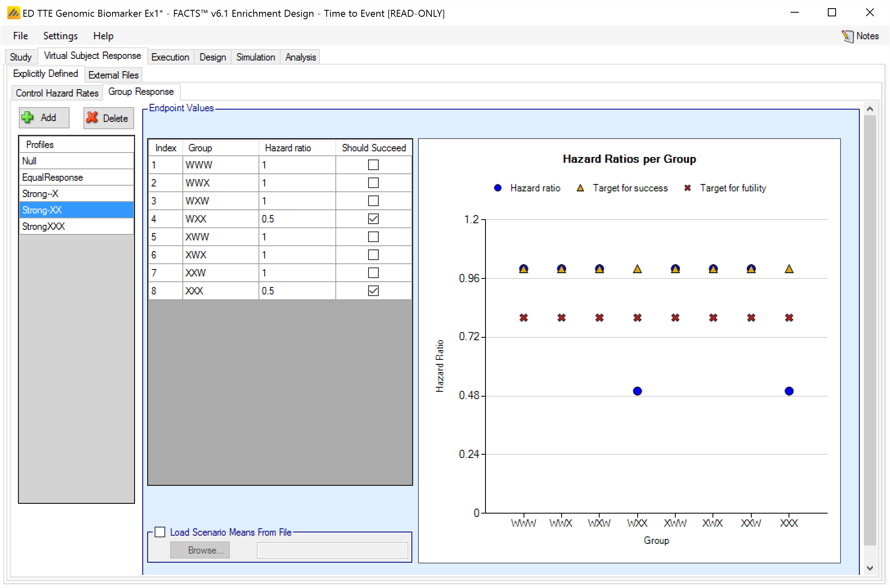Open the Notes notepad icon
This screenshot has width=890, height=588.
click(847, 36)
